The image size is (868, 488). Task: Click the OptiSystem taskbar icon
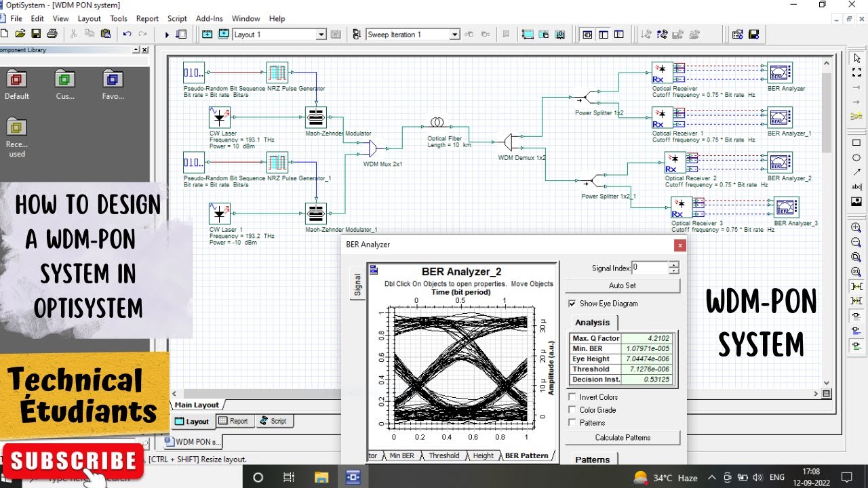point(353,477)
